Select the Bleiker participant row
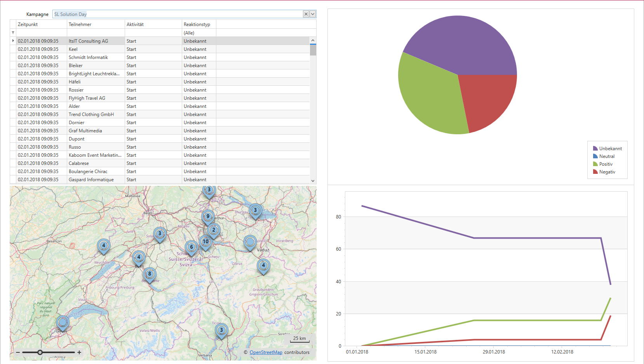This screenshot has width=644, height=364. pos(160,65)
